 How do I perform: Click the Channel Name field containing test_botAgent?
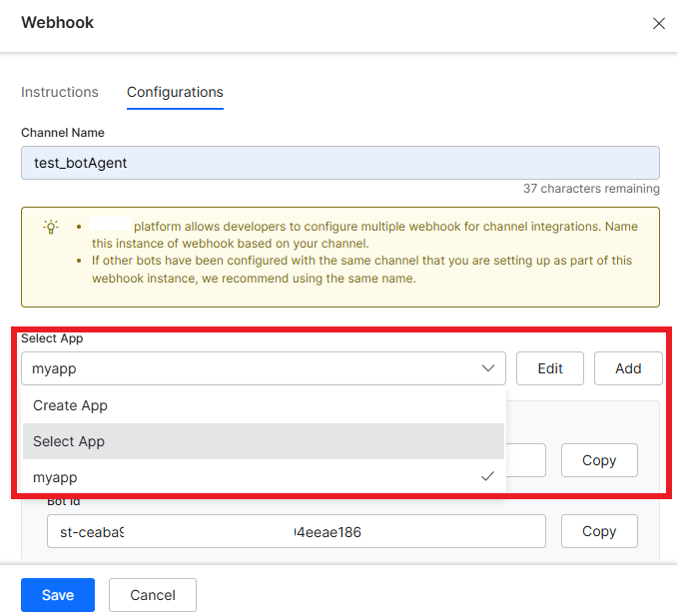point(339,163)
